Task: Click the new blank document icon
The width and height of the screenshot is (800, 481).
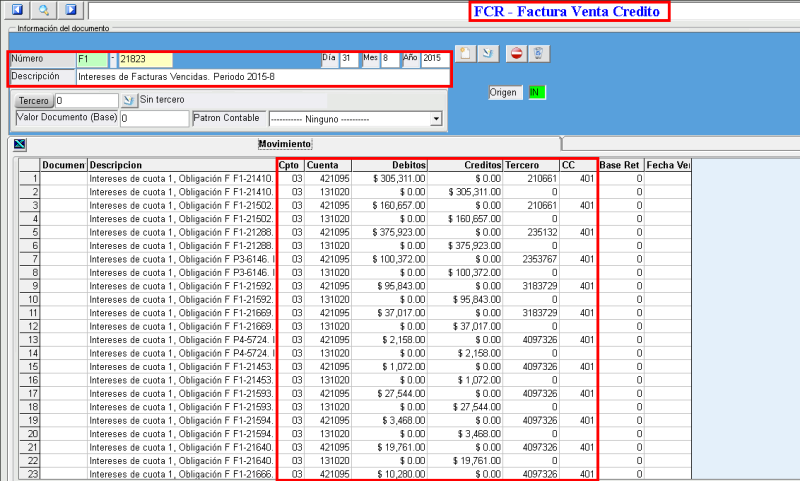Action: click(465, 53)
